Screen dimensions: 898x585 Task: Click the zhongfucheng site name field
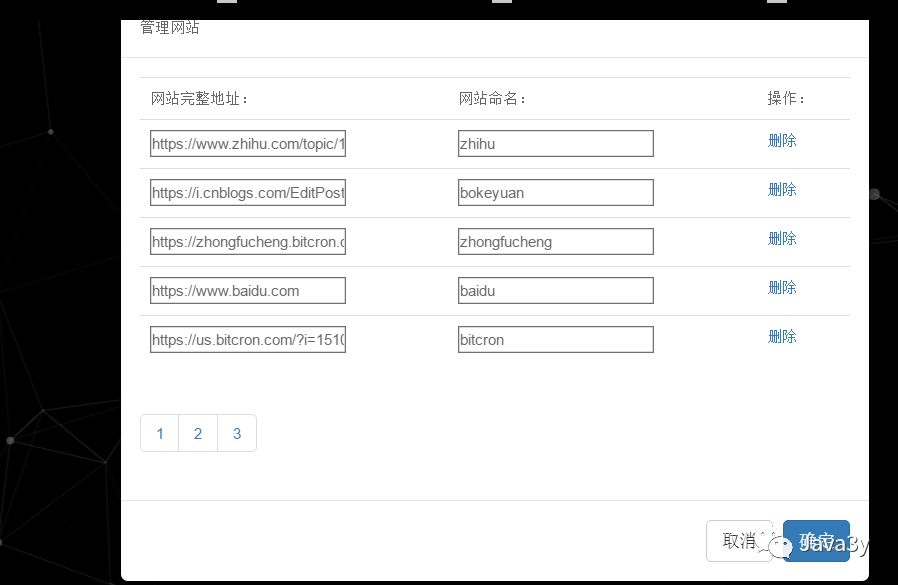pyautogui.click(x=556, y=241)
